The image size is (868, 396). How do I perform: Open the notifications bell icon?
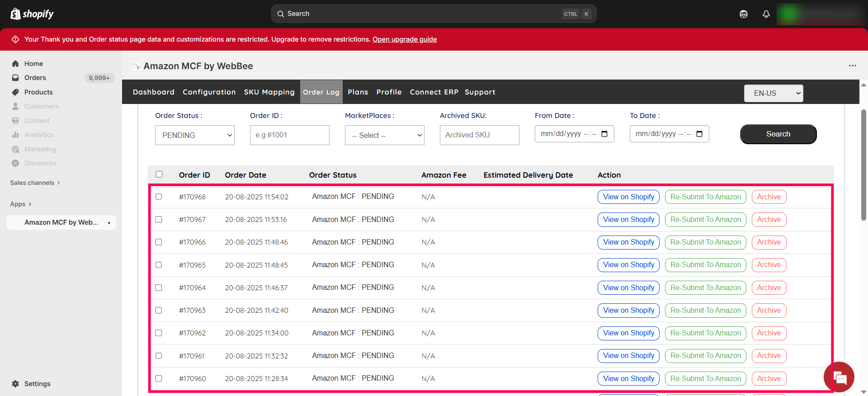click(766, 14)
